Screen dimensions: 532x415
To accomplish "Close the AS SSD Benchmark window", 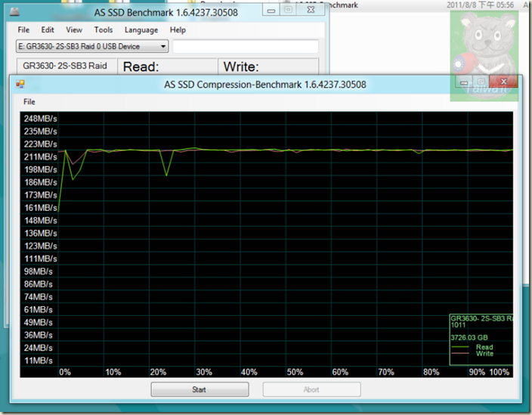I will [311, 10].
